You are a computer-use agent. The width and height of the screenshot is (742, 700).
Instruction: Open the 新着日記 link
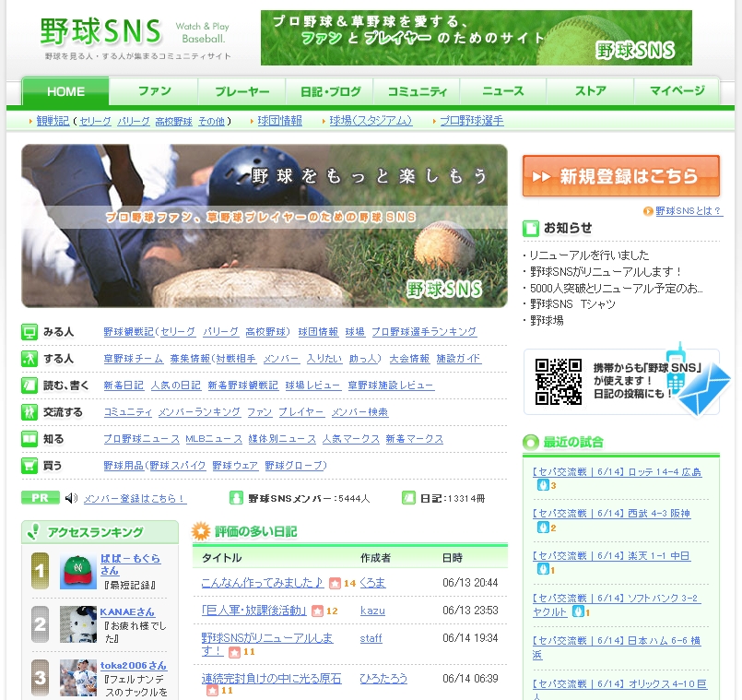[x=123, y=386]
